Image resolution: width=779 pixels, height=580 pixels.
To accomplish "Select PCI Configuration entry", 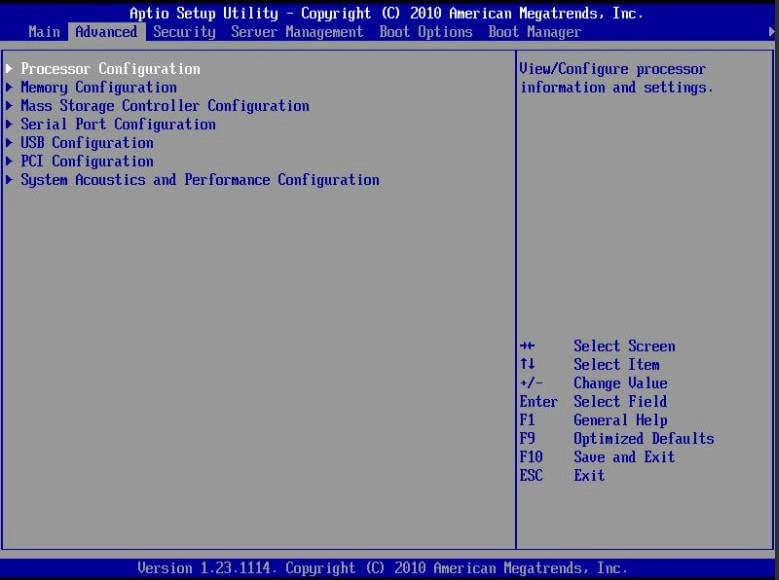I will tap(87, 161).
